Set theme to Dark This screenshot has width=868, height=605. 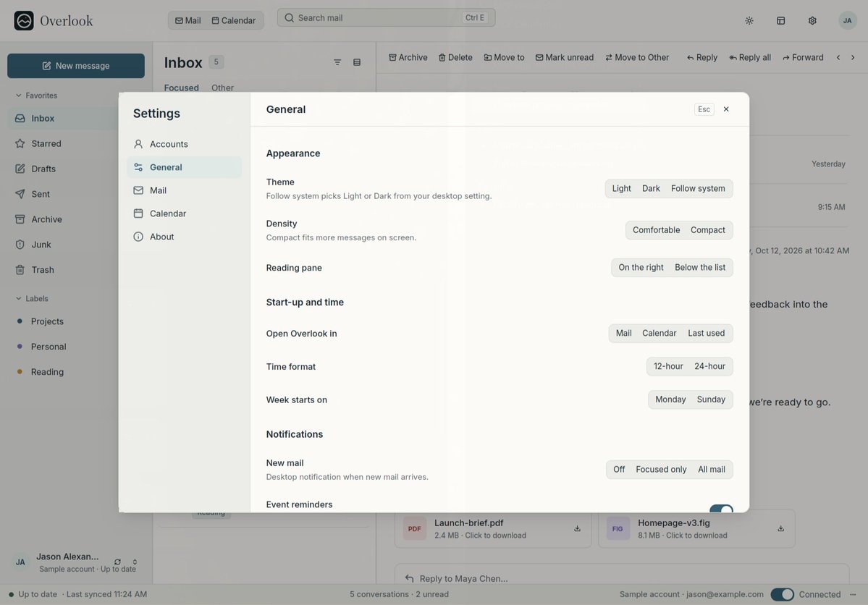(x=650, y=189)
